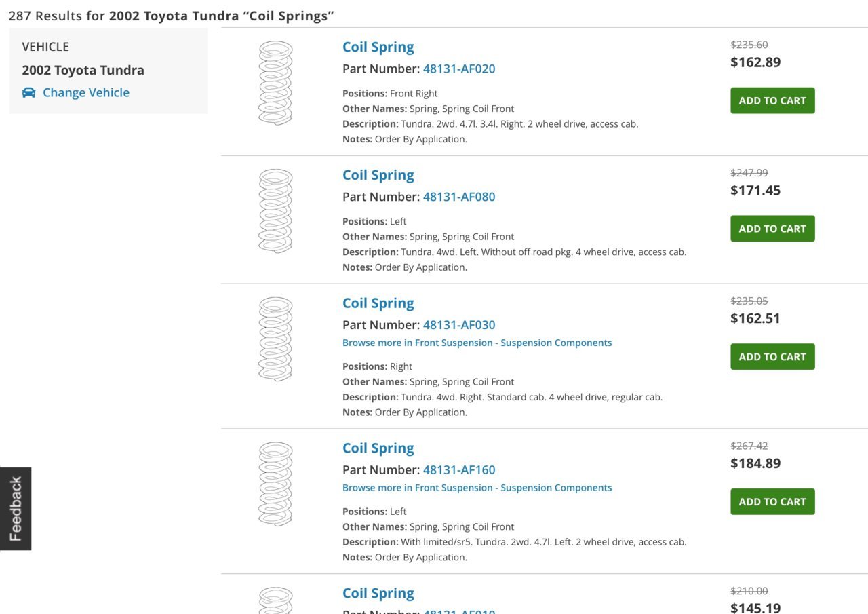868x614 pixels.
Task: Click part number 48131-AF020
Action: pyautogui.click(x=459, y=69)
